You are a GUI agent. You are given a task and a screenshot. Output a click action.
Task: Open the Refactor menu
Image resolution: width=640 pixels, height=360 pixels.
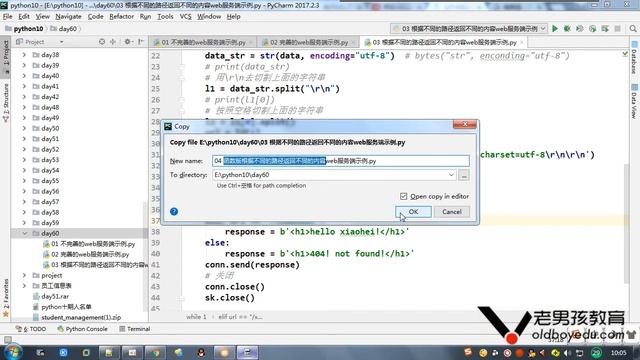click(x=121, y=16)
